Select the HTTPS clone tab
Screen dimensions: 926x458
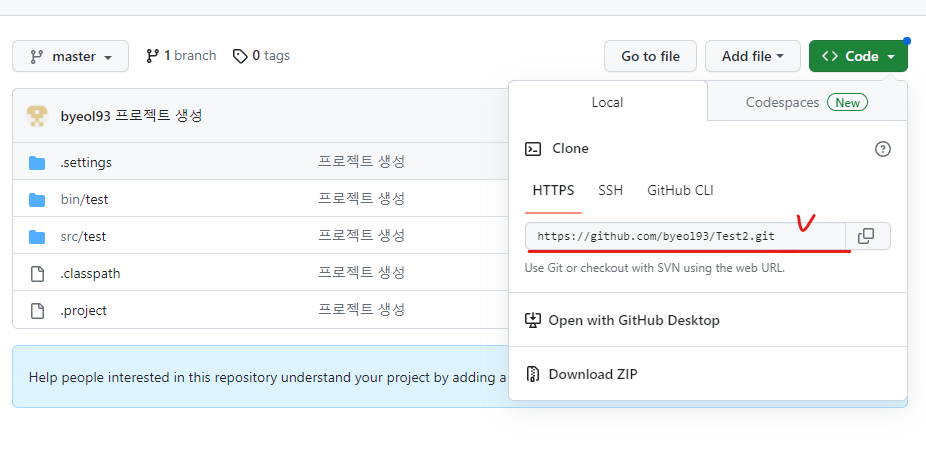click(x=553, y=191)
